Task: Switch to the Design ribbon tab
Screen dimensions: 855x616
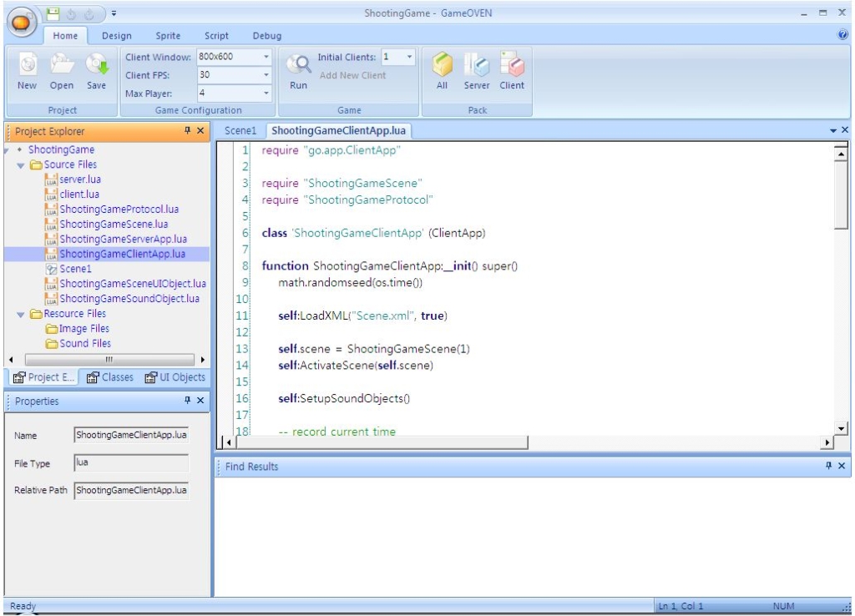Action: (x=117, y=36)
